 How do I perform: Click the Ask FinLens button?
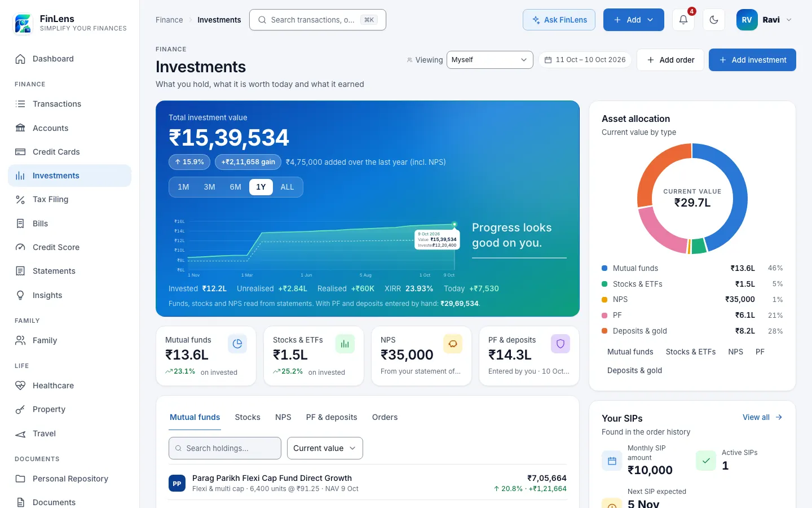click(x=559, y=20)
